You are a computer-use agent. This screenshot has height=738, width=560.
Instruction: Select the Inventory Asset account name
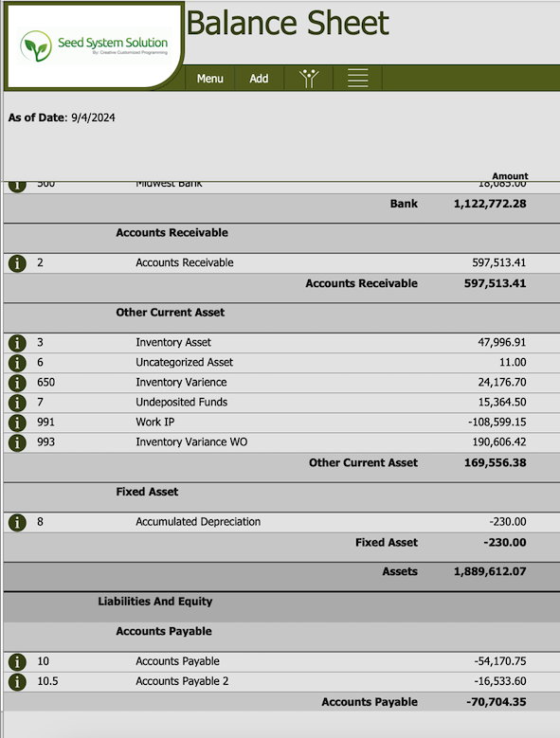click(x=173, y=342)
